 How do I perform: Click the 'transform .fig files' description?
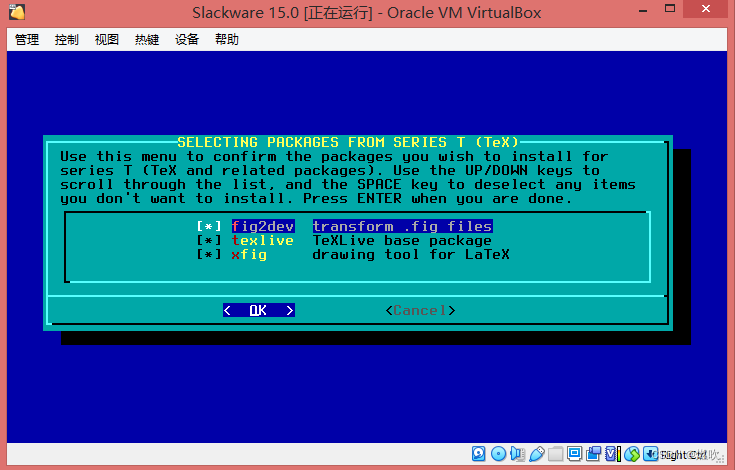(403, 227)
